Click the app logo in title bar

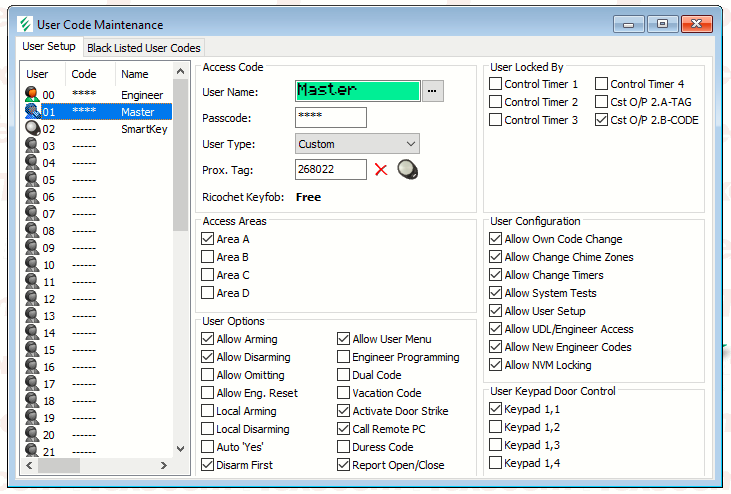tap(25, 24)
